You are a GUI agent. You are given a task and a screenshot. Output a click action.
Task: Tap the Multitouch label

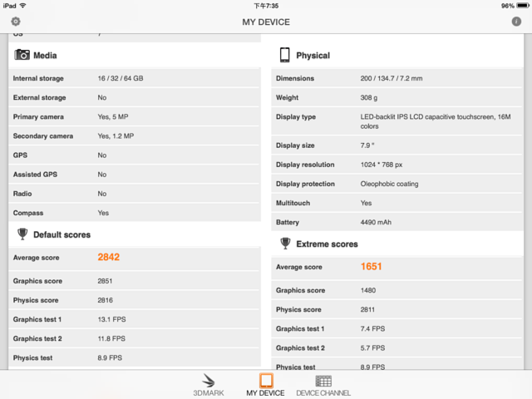293,203
